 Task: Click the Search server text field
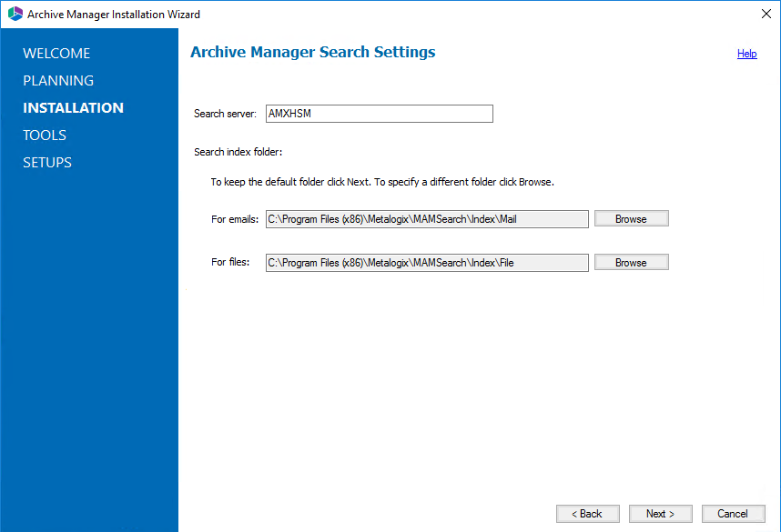379,114
